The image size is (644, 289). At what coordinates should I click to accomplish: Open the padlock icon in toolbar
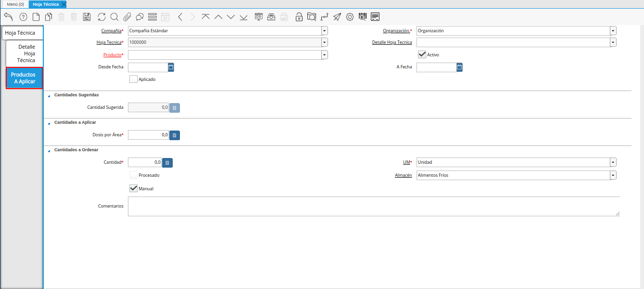(x=299, y=17)
